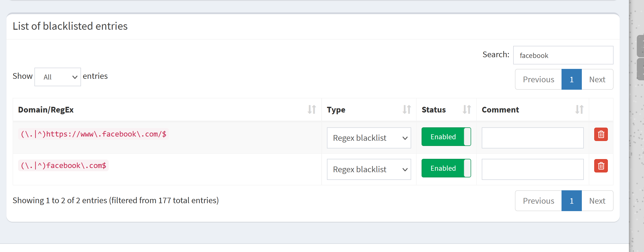Select page 1 in bottom pagination
This screenshot has height=252, width=644.
(571, 201)
